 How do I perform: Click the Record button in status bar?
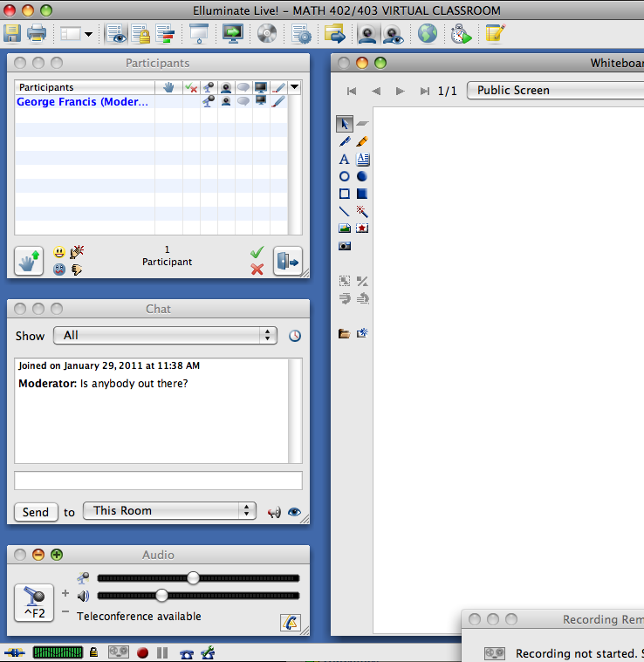tap(142, 652)
